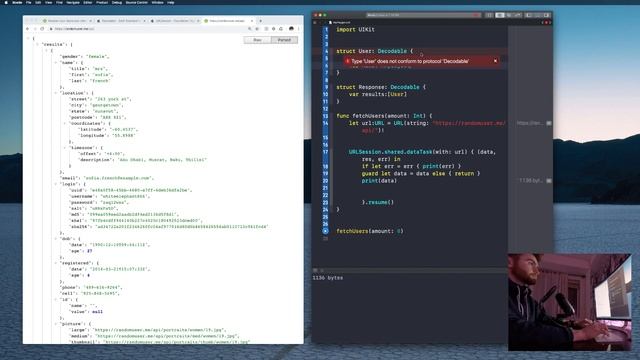Switch to the Decodable documentation browser tab

120,20
